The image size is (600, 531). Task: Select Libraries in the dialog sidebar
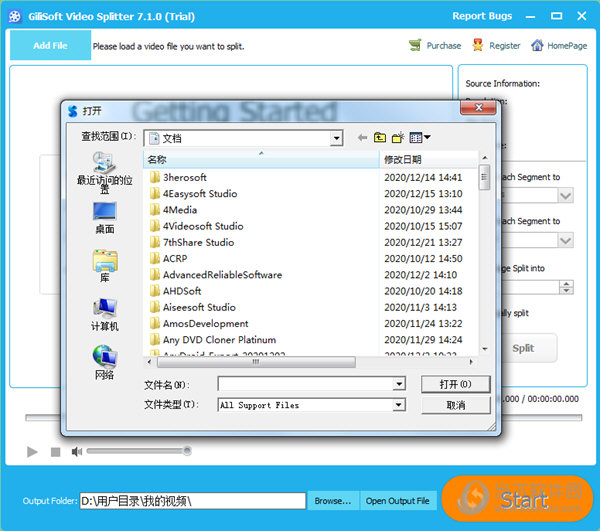104,266
